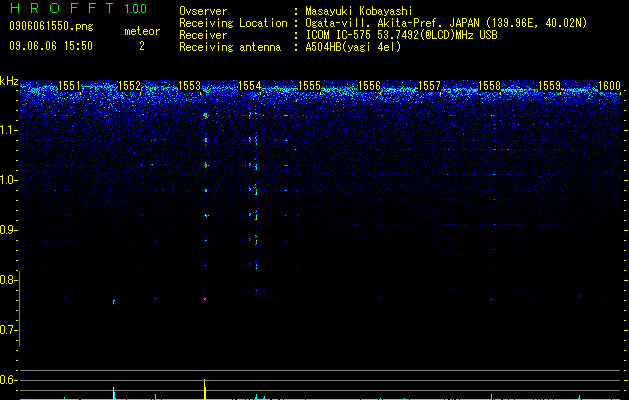
Task: Click the 1552 time marker
Action: [129, 86]
